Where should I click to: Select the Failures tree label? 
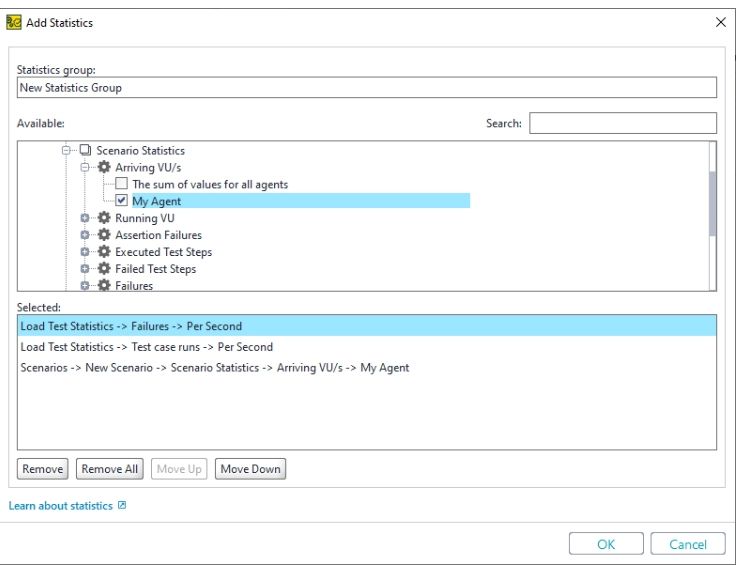pyautogui.click(x=134, y=285)
